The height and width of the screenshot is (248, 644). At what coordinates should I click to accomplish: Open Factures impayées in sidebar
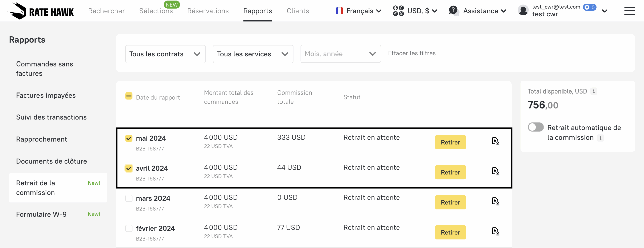coord(46,95)
